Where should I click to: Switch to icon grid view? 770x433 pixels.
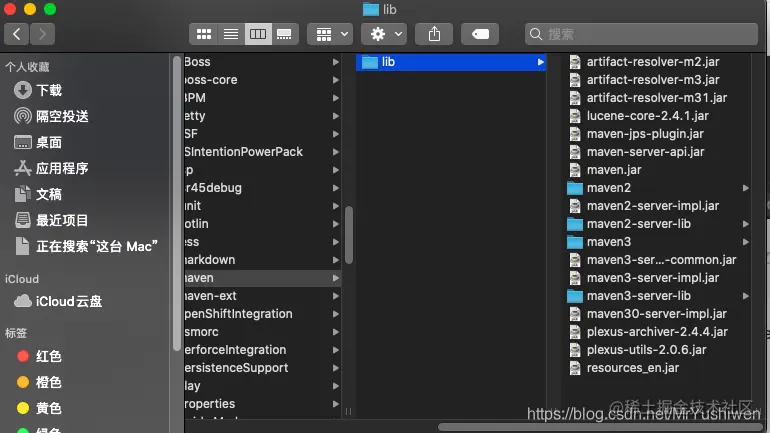point(204,34)
